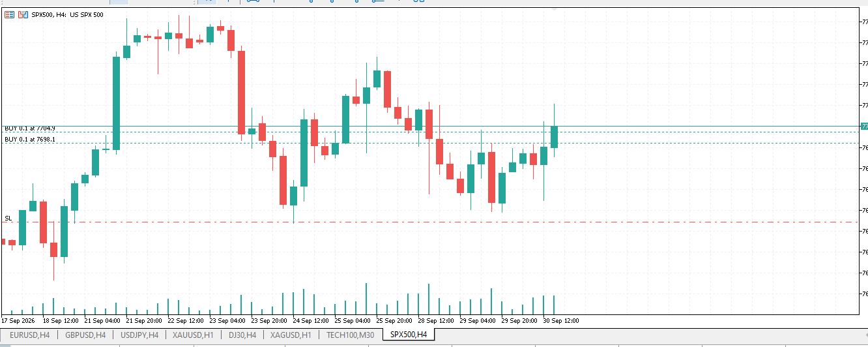This screenshot has width=868, height=347.
Task: Click the SPX500, H4: US SPX 500 title
Action: (67, 14)
